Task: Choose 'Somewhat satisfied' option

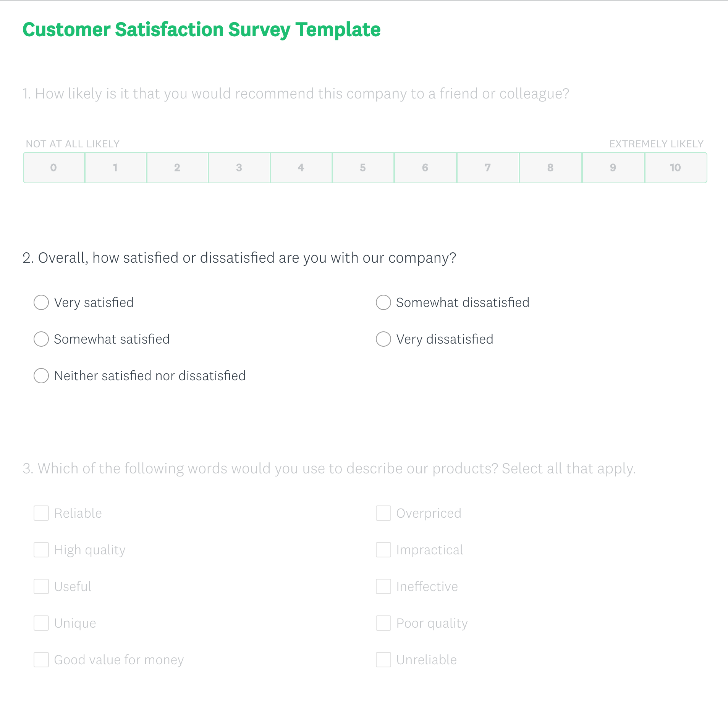Action: tap(41, 339)
